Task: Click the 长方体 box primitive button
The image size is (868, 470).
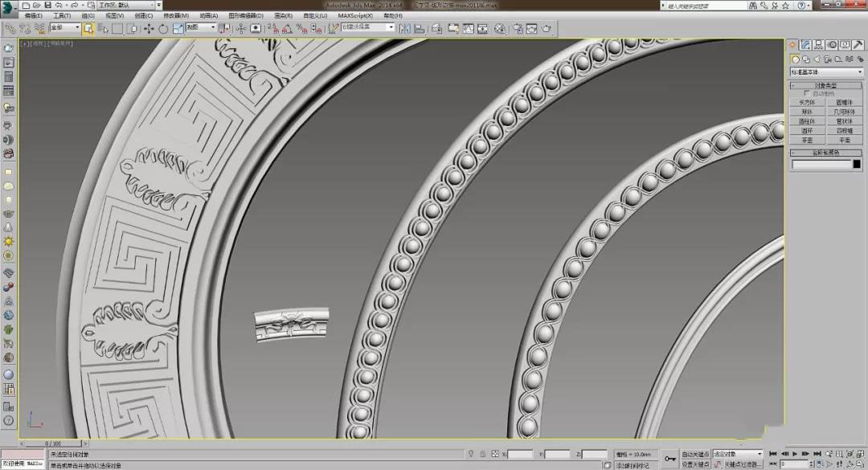Action: coord(807,102)
